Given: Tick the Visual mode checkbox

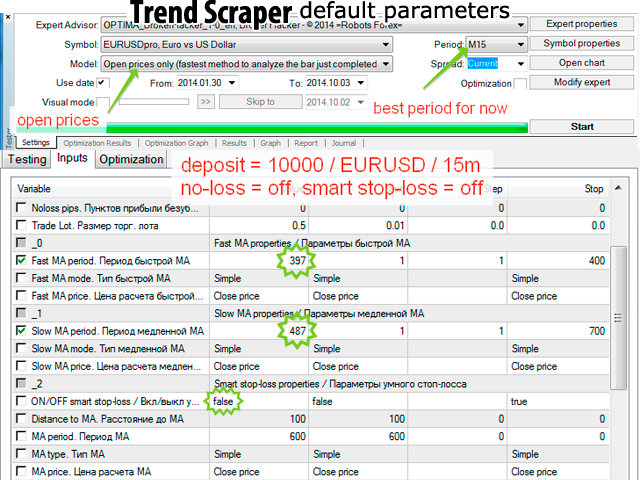Looking at the screenshot, I should coord(105,102).
